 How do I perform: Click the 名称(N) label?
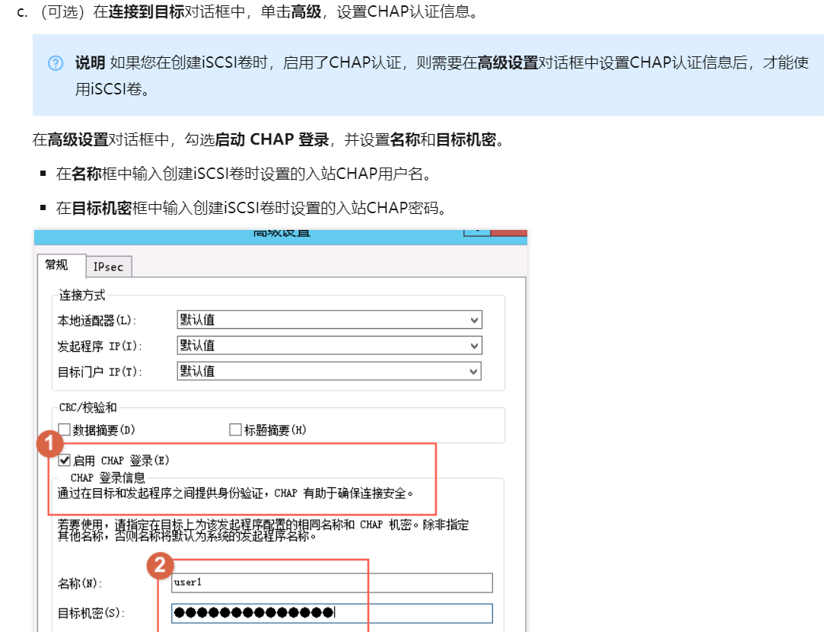pos(80,583)
